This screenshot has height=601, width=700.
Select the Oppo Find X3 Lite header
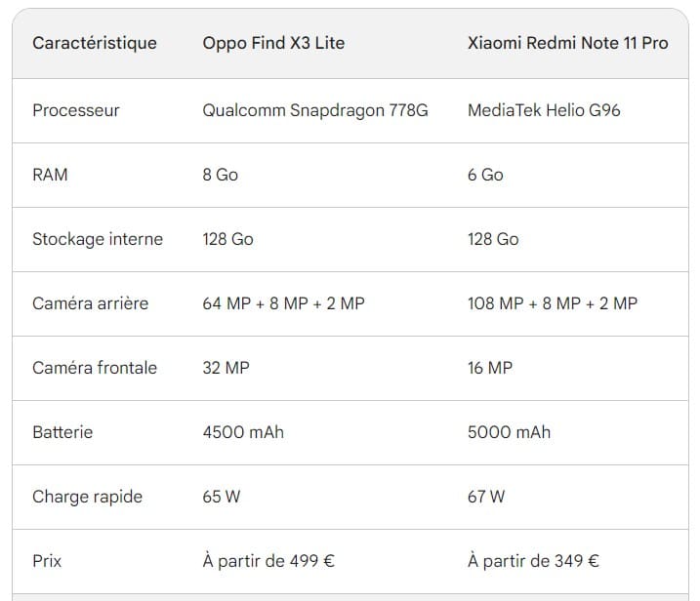[x=273, y=43]
